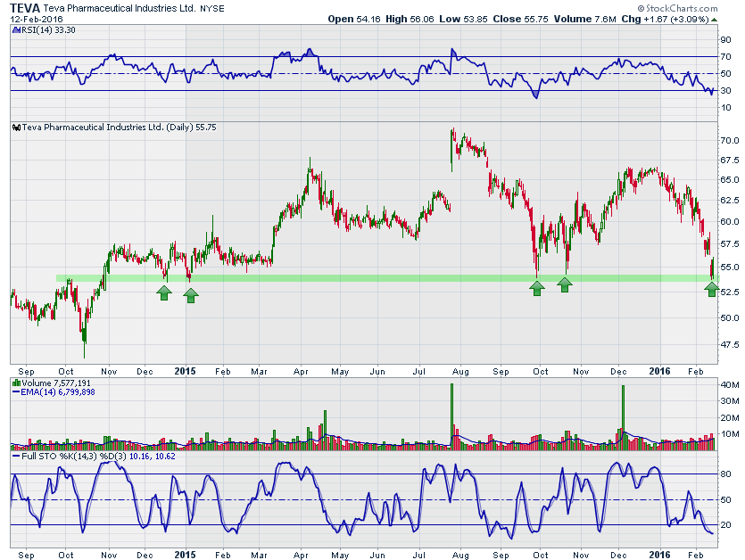Click the Aug label under the price panel
The height and width of the screenshot is (560, 745).
pos(460,372)
